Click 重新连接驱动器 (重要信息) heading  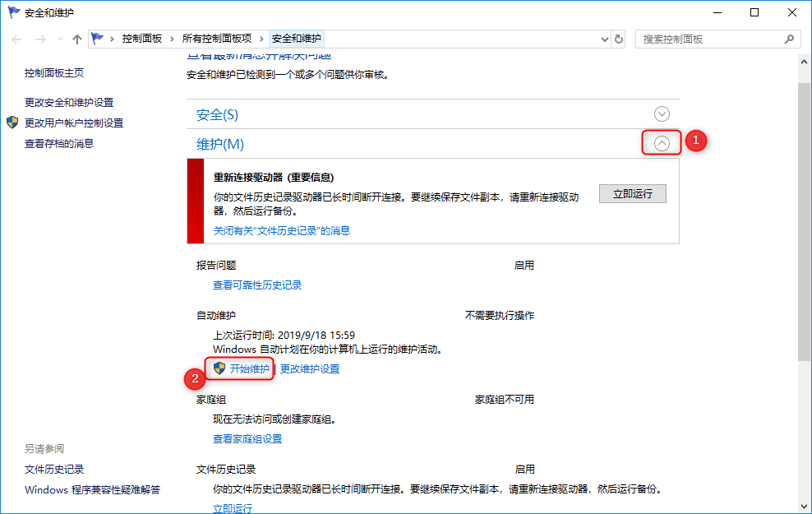point(274,178)
